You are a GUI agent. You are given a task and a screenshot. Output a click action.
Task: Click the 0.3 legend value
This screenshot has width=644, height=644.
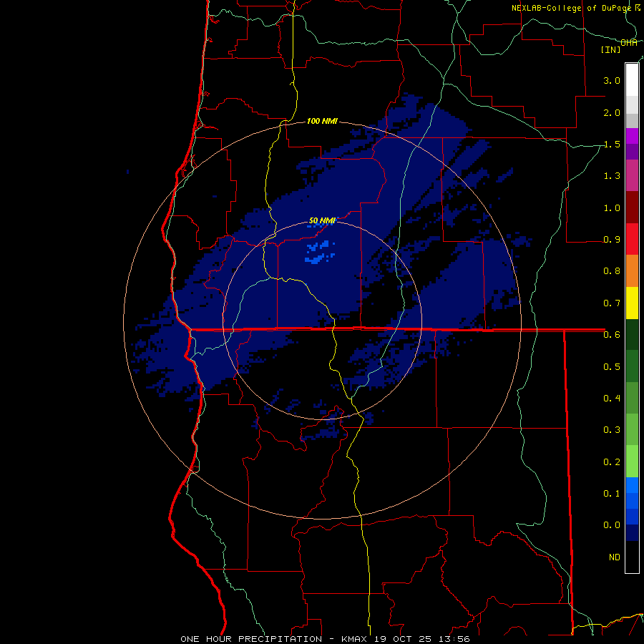[612, 430]
